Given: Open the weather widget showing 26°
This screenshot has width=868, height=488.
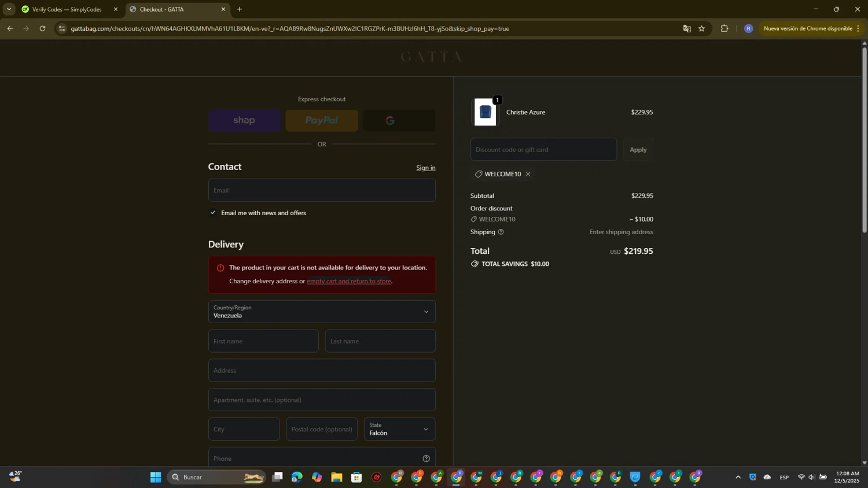Looking at the screenshot, I should (x=16, y=476).
